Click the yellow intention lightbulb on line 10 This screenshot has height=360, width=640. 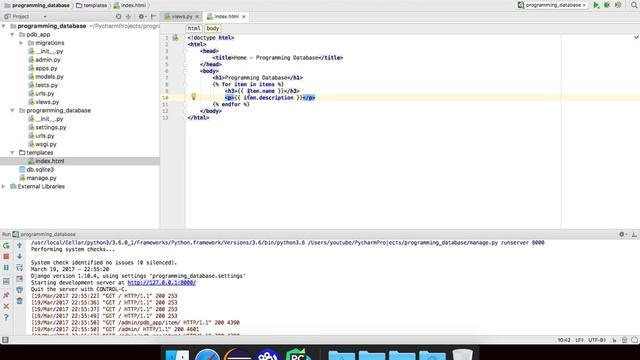pos(193,97)
